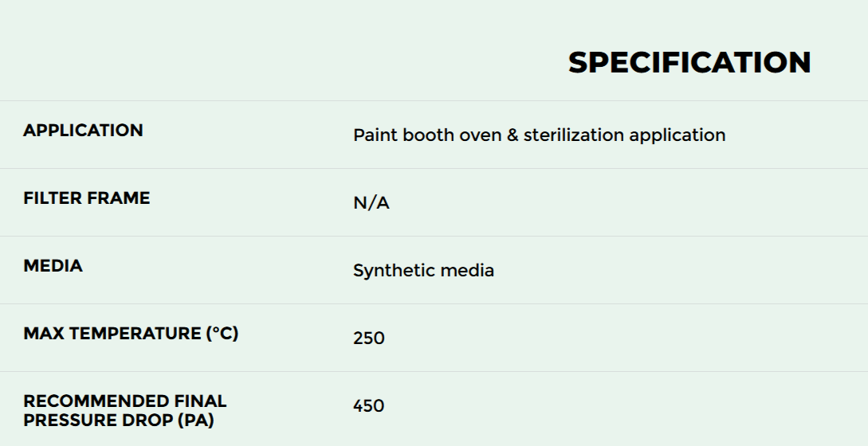Select the APPLICATION row label
Image resolution: width=868 pixels, height=446 pixels.
pyautogui.click(x=83, y=131)
